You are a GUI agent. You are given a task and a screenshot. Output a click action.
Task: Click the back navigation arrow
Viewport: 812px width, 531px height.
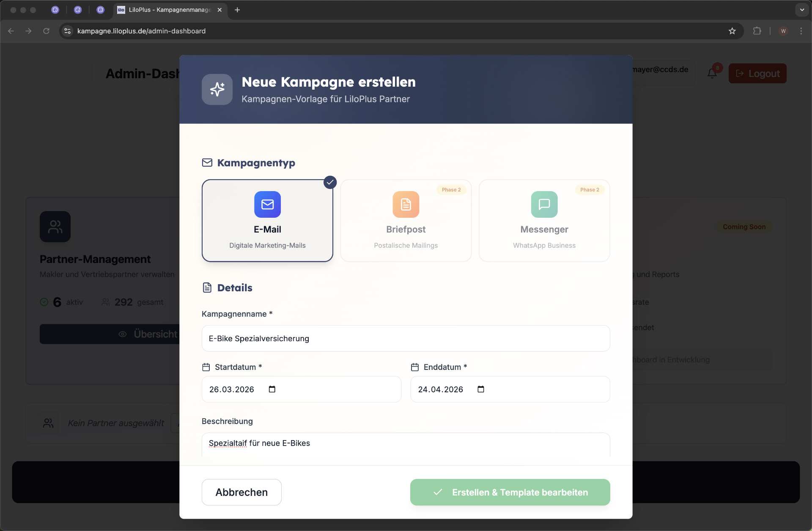pos(11,31)
